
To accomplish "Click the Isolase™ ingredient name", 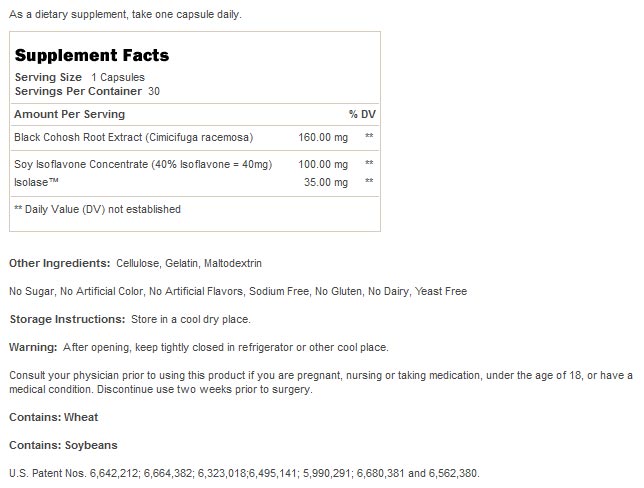I will [34, 182].
